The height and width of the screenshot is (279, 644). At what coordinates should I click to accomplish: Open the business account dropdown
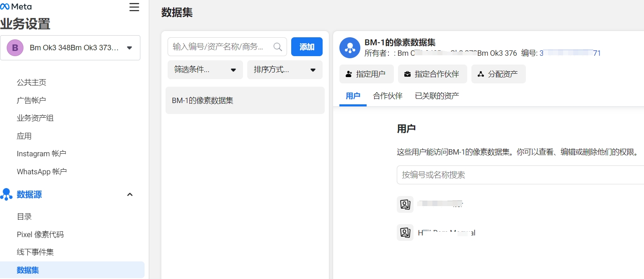[70, 48]
